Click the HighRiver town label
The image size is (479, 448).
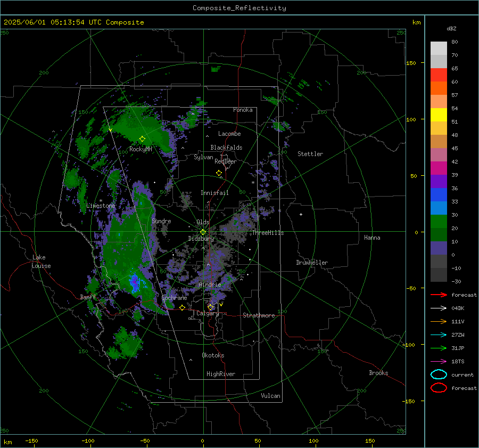tap(221, 374)
